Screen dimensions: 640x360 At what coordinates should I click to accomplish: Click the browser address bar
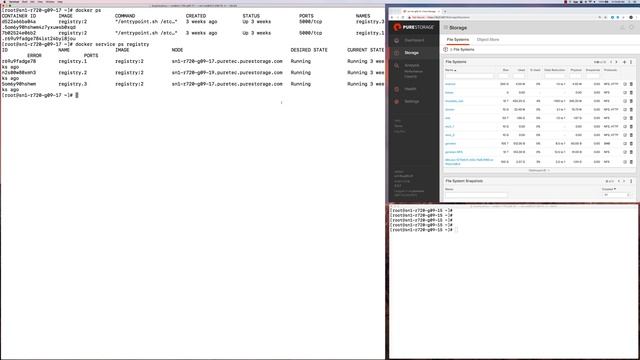502,17
